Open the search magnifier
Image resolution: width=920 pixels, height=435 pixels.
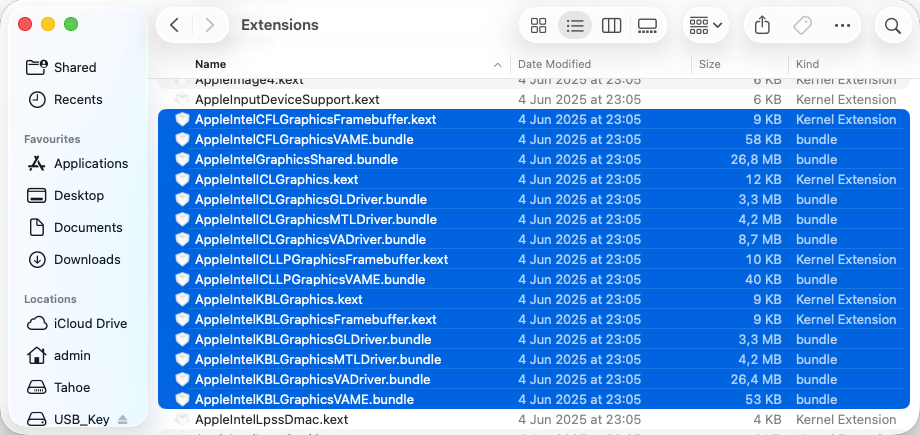892,25
